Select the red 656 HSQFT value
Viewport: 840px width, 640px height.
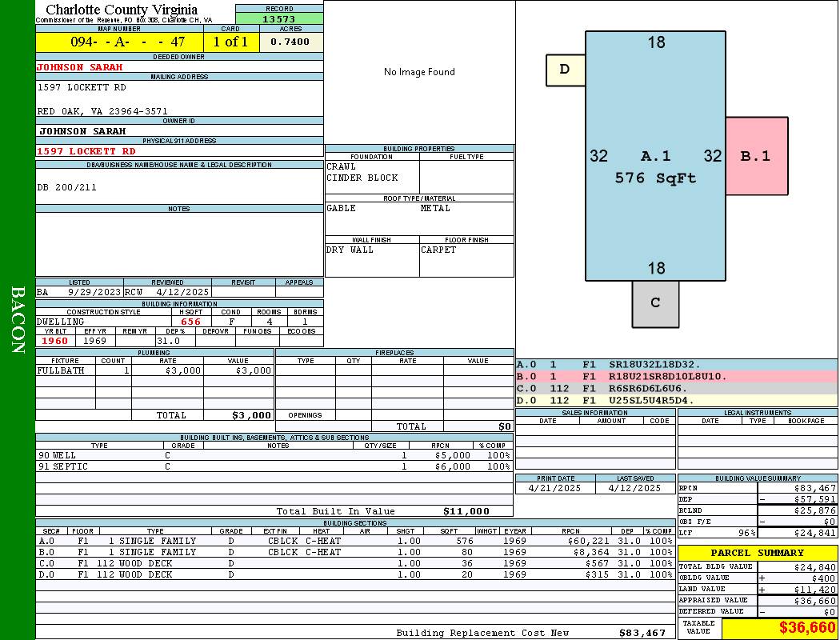190,322
